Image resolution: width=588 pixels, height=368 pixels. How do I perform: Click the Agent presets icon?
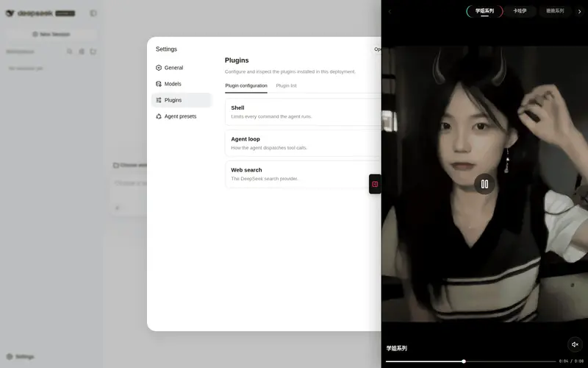point(159,116)
